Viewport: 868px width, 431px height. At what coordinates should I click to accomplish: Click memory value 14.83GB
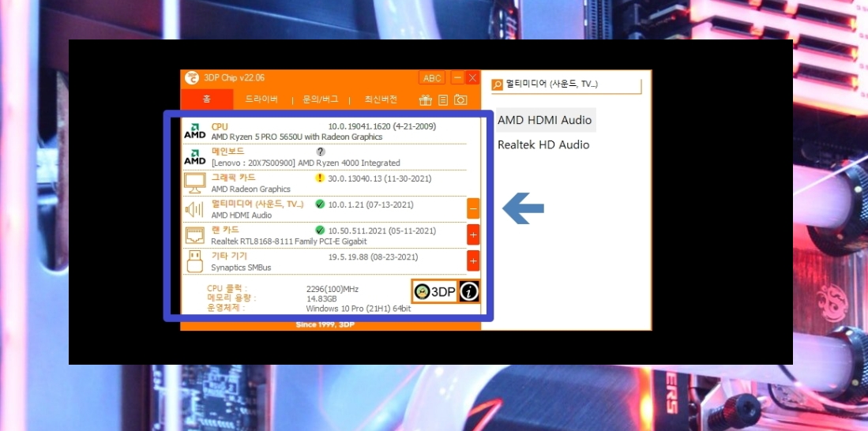point(321,298)
